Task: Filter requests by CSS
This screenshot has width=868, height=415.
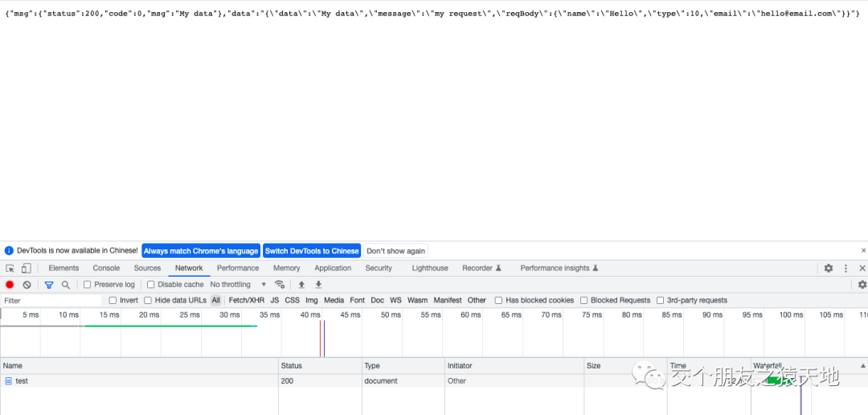Action: click(x=293, y=300)
